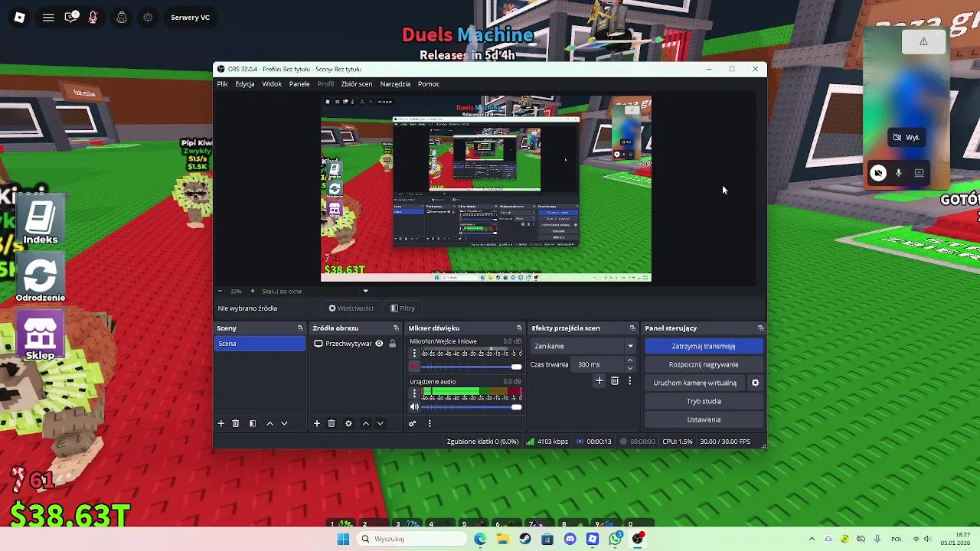Move scene up with arrow in Sceny
The height and width of the screenshot is (551, 980).
(269, 423)
